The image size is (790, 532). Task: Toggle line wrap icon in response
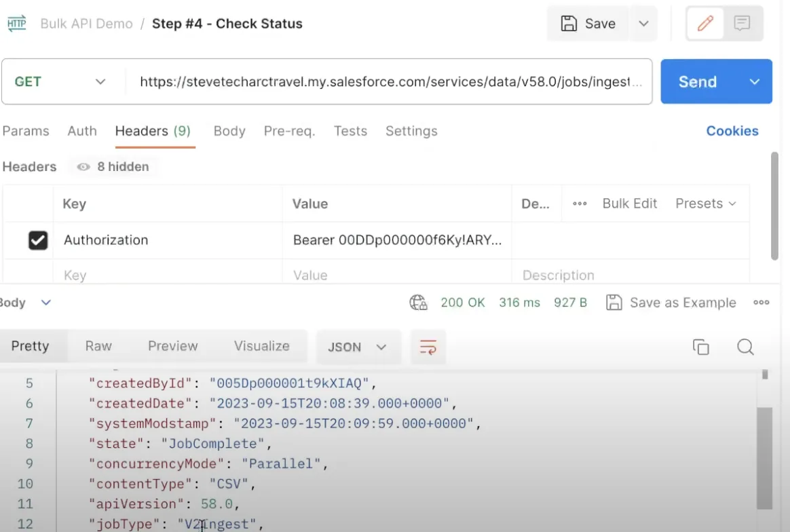coord(428,347)
